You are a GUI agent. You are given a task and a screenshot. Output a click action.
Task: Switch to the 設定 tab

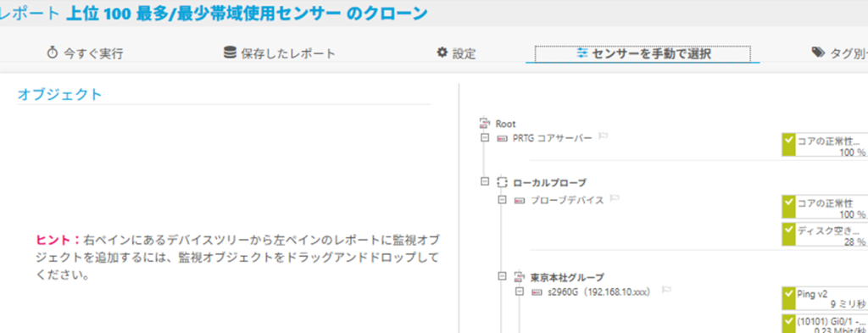[456, 53]
